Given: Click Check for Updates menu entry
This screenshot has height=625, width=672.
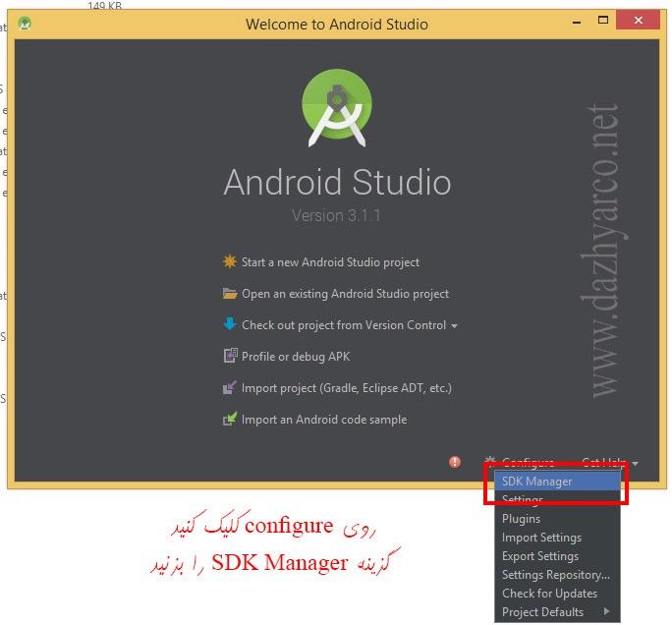Looking at the screenshot, I should tap(549, 594).
